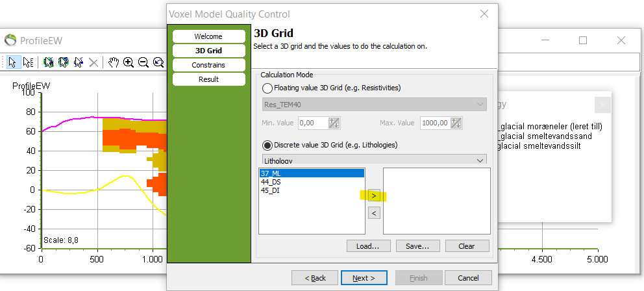The height and width of the screenshot is (291, 644).
Task: Click the Min. Value input field
Action: pyautogui.click(x=313, y=123)
